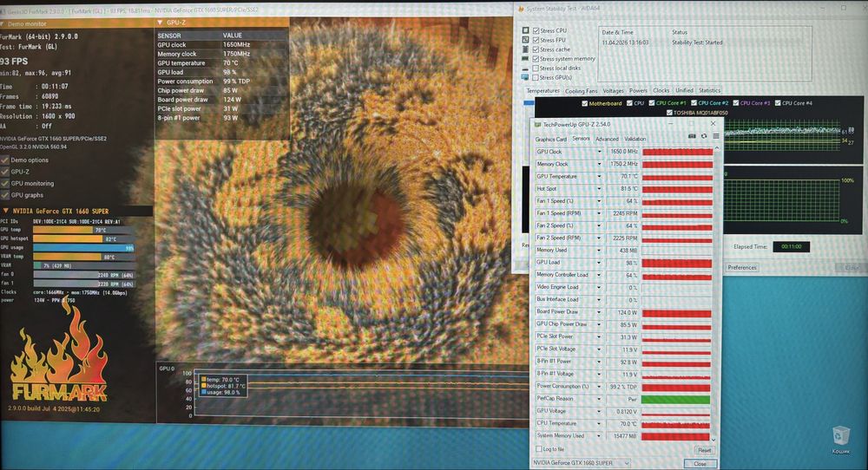Click the monitor icon beside Stress GPU(s)
Image resolution: width=868 pixels, height=470 pixels.
click(x=525, y=77)
